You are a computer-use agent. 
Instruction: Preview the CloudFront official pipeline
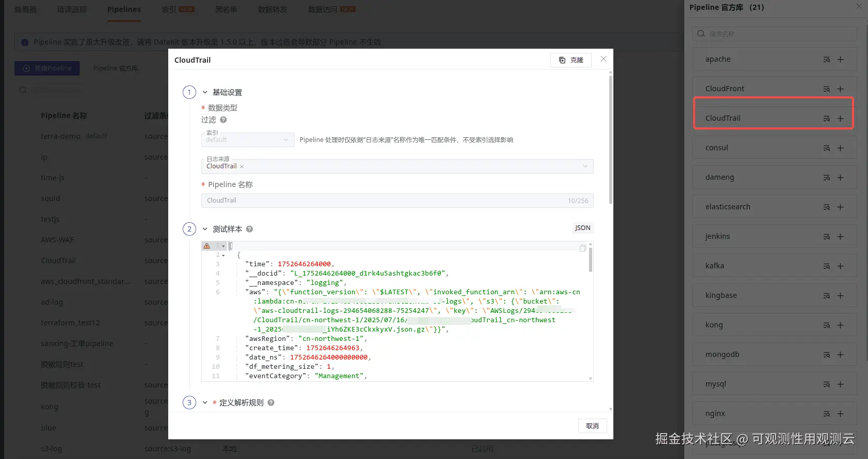(827, 89)
